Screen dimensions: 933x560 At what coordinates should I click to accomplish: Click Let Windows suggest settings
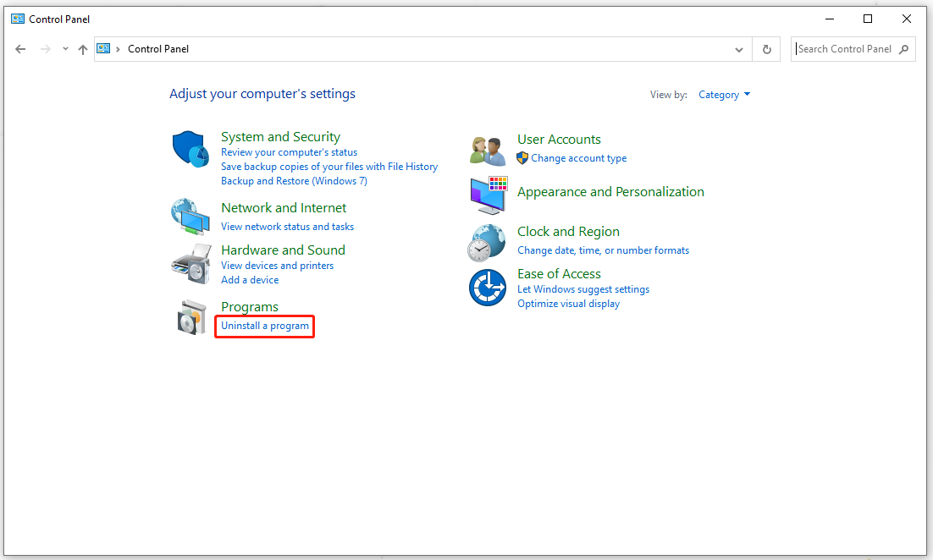(x=583, y=289)
